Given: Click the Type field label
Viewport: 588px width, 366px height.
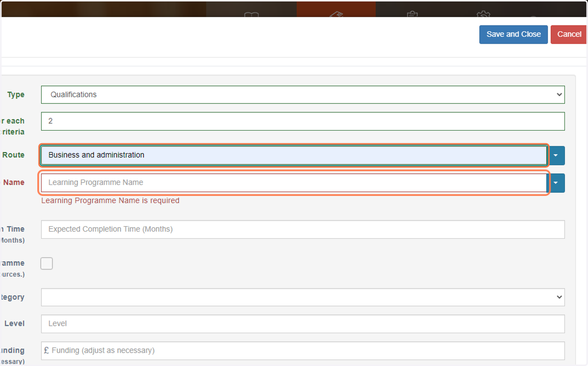Looking at the screenshot, I should tap(16, 95).
